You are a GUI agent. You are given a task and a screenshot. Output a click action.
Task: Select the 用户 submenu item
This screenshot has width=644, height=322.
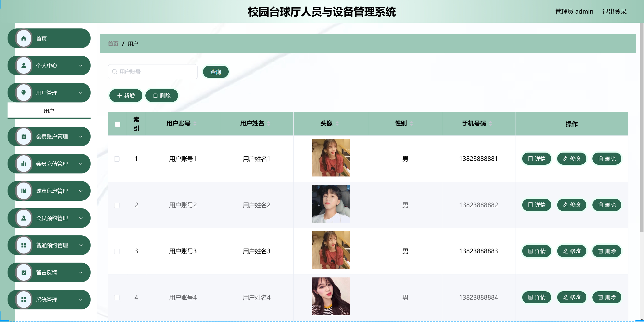coord(49,111)
